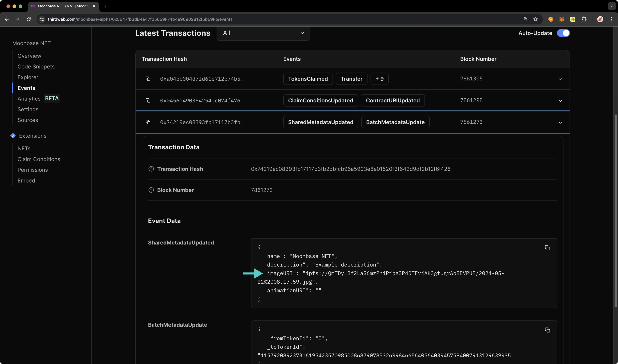Open the Claim Conditions section

[x=39, y=159]
